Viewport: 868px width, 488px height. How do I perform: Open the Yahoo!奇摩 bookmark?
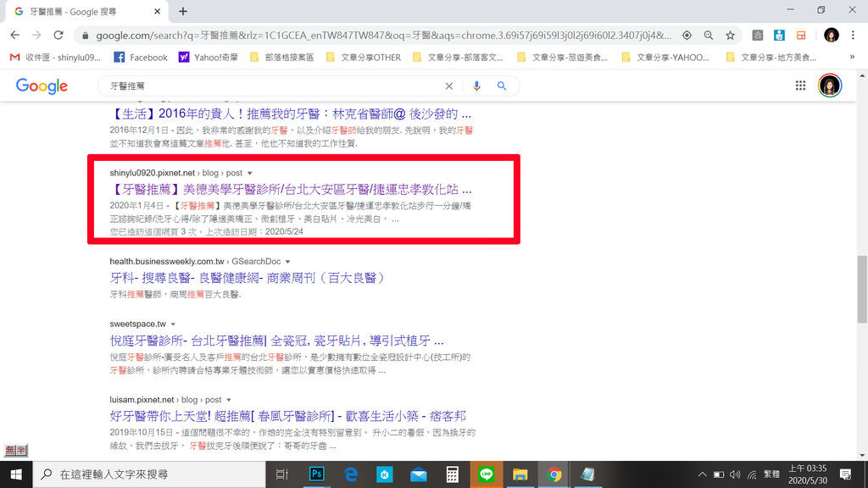coord(209,57)
